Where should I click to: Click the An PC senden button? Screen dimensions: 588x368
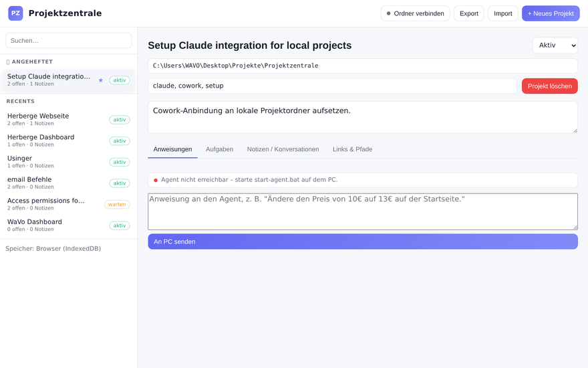tap(363, 242)
